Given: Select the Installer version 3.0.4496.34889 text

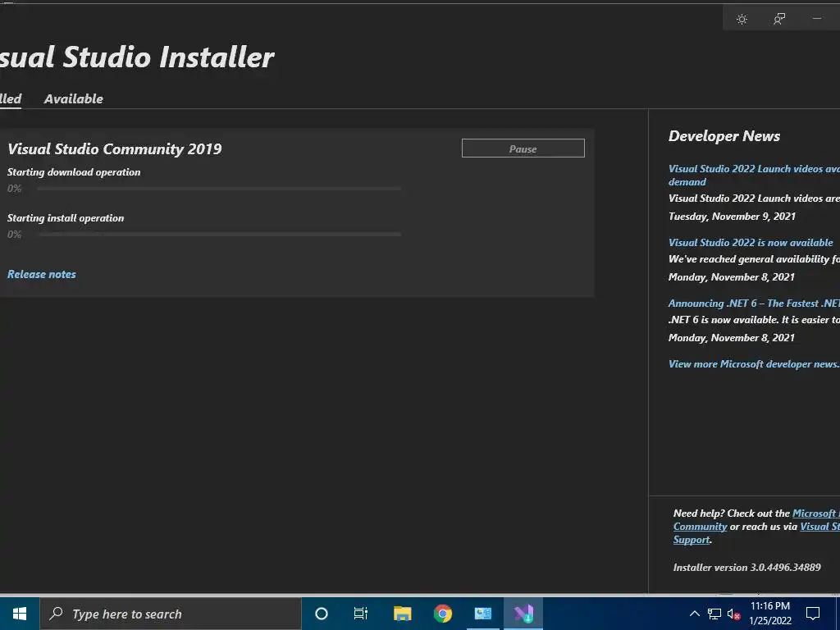Looking at the screenshot, I should (746, 568).
